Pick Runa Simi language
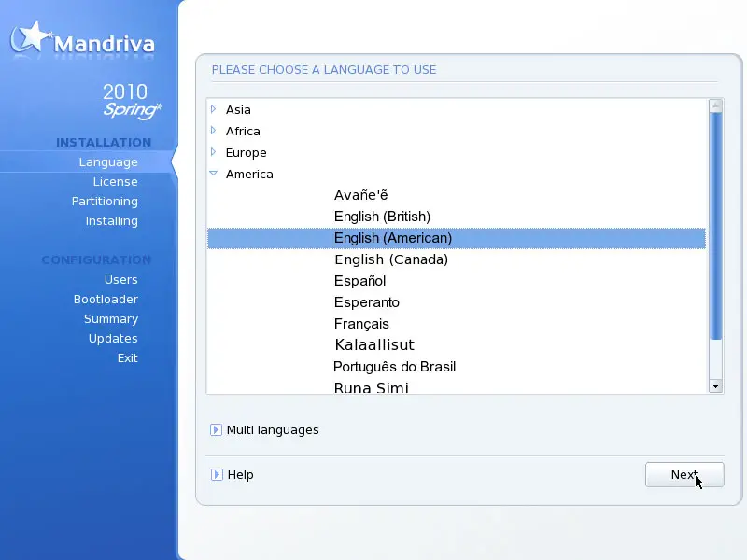747x560 pixels. pos(371,387)
